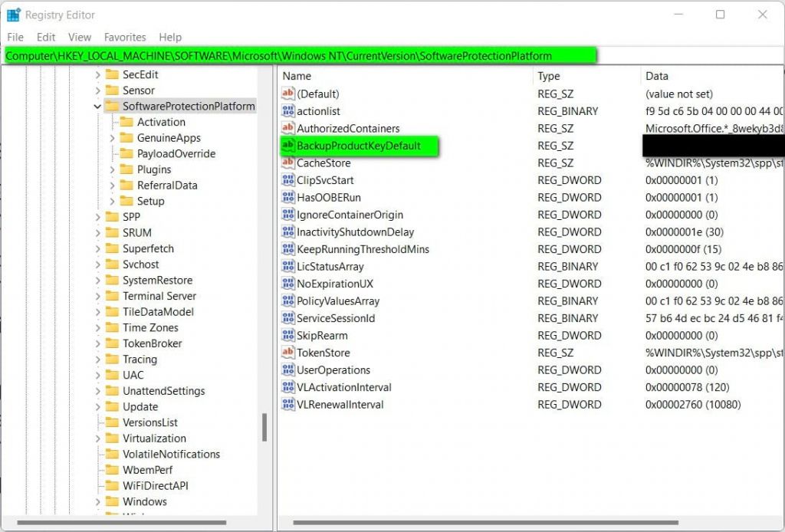Click the tree pane vertical scrollbar thumb
Screen dimensions: 785x532
(x=264, y=427)
